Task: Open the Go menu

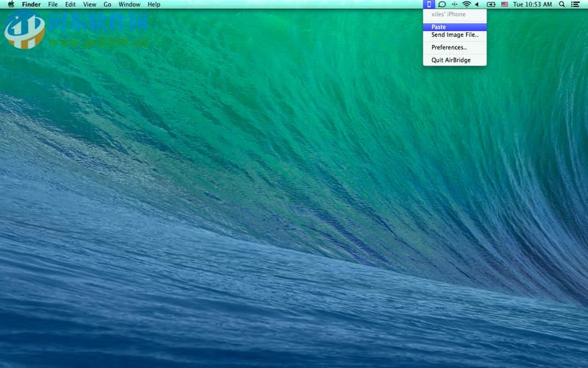Action: [x=107, y=4]
